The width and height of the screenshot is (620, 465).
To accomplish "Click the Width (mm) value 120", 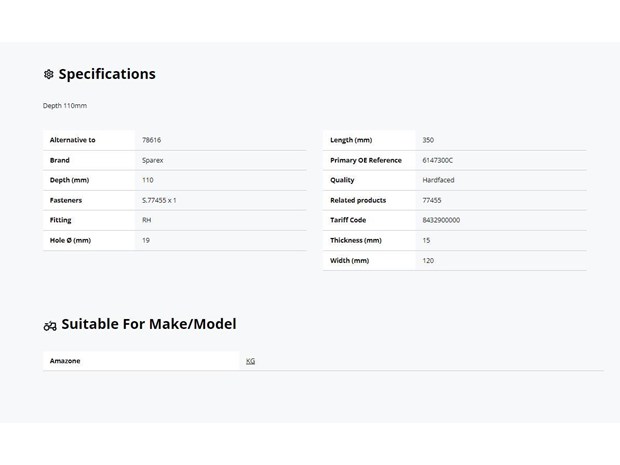I will [x=428, y=261].
